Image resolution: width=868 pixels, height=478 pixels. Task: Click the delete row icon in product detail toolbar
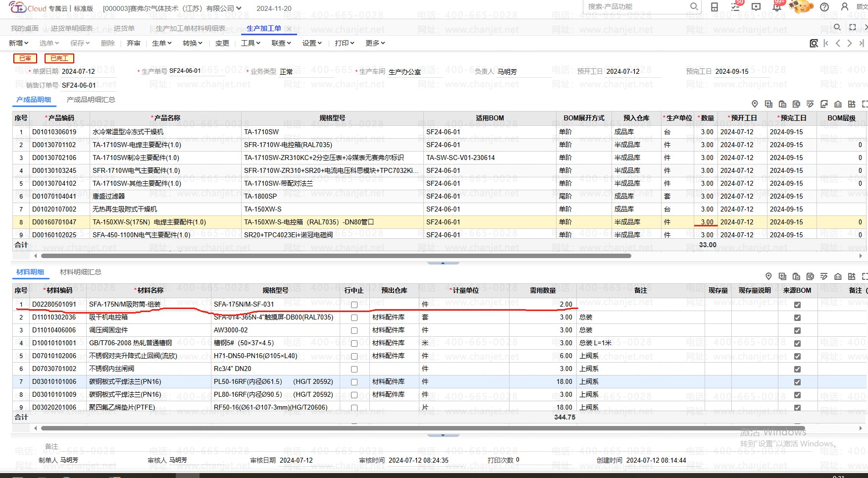pyautogui.click(x=796, y=104)
